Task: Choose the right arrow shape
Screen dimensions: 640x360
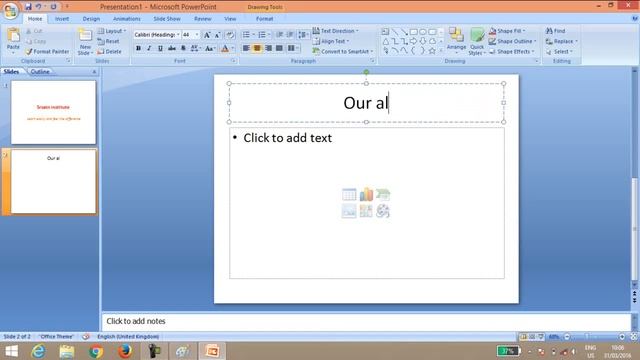Action: pos(414,41)
